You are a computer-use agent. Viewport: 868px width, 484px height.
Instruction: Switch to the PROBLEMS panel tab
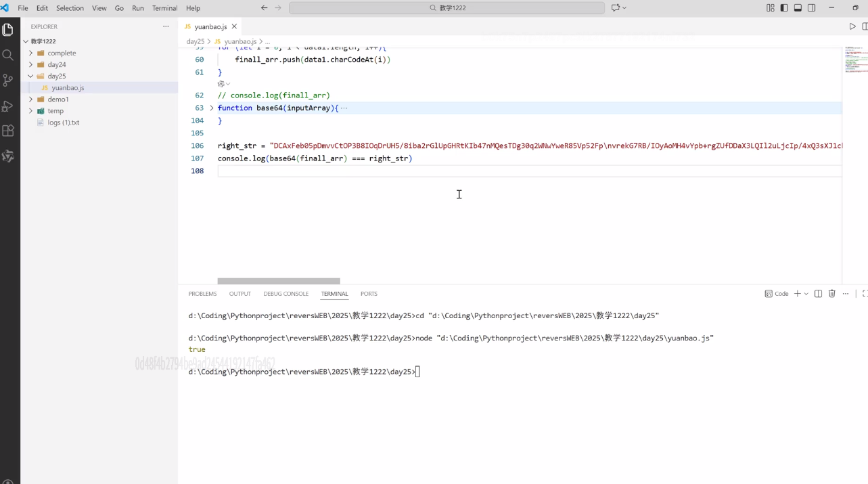(x=202, y=294)
